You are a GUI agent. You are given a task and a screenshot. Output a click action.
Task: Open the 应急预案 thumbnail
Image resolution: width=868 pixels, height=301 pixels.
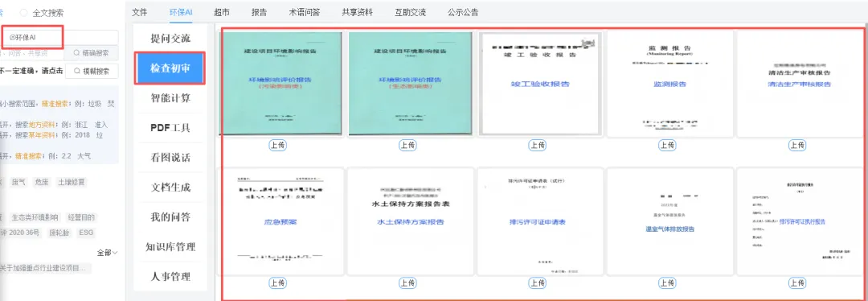pos(280,222)
